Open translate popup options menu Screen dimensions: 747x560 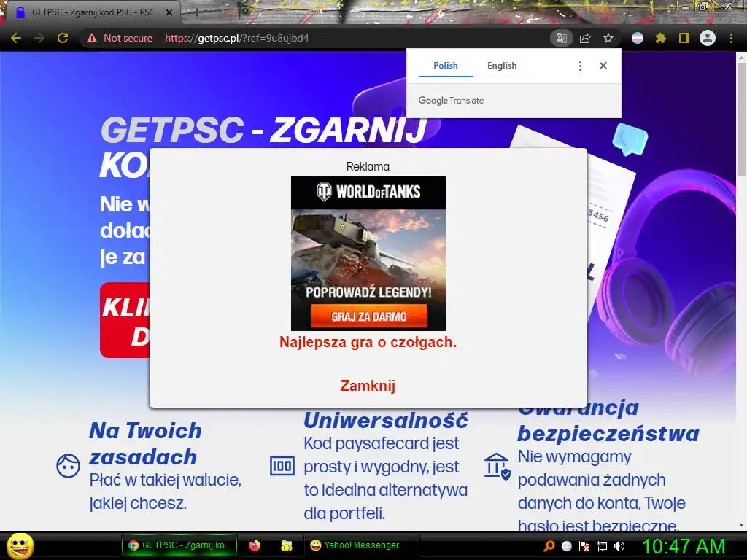[580, 66]
